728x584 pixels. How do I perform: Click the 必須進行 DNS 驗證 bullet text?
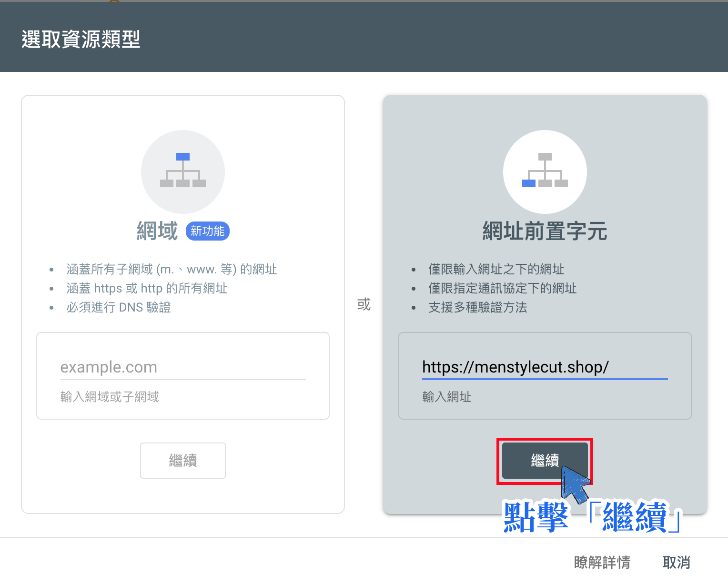[x=119, y=307]
